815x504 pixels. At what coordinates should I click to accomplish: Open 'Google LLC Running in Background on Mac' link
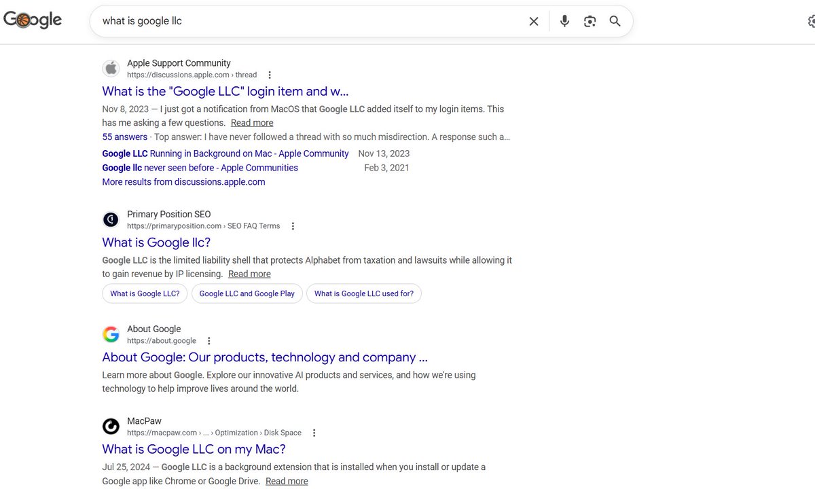225,154
